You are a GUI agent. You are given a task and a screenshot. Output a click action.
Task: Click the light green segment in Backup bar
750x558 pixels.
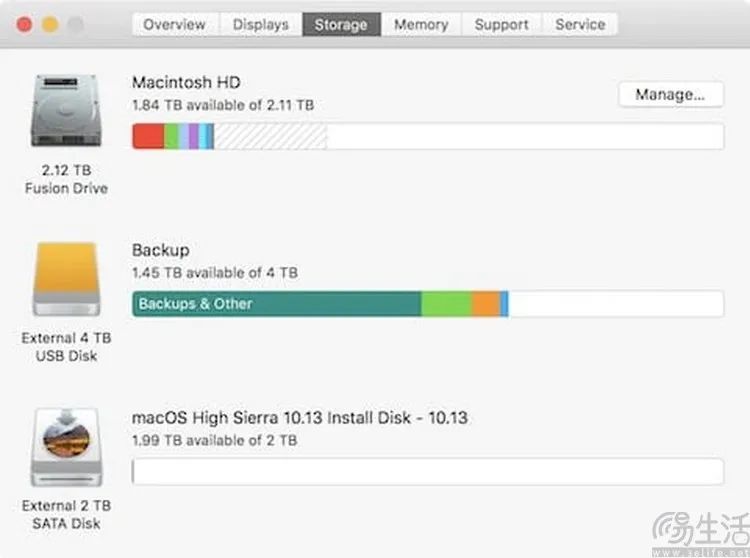(446, 304)
